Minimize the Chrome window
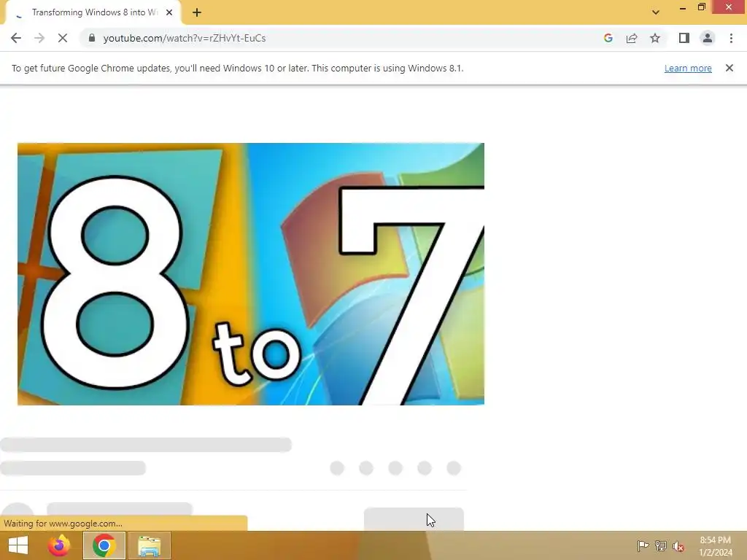The height and width of the screenshot is (560, 747). [x=683, y=7]
